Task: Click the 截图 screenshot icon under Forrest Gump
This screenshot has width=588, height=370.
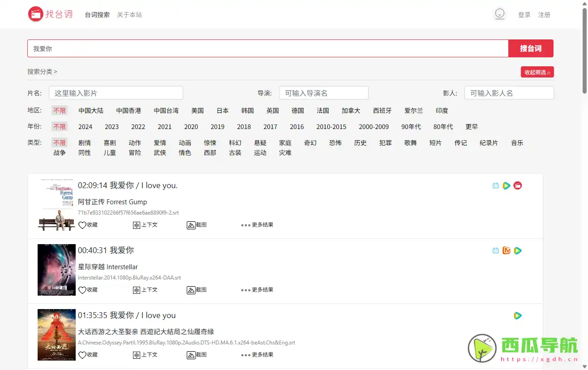Action: pos(197,225)
